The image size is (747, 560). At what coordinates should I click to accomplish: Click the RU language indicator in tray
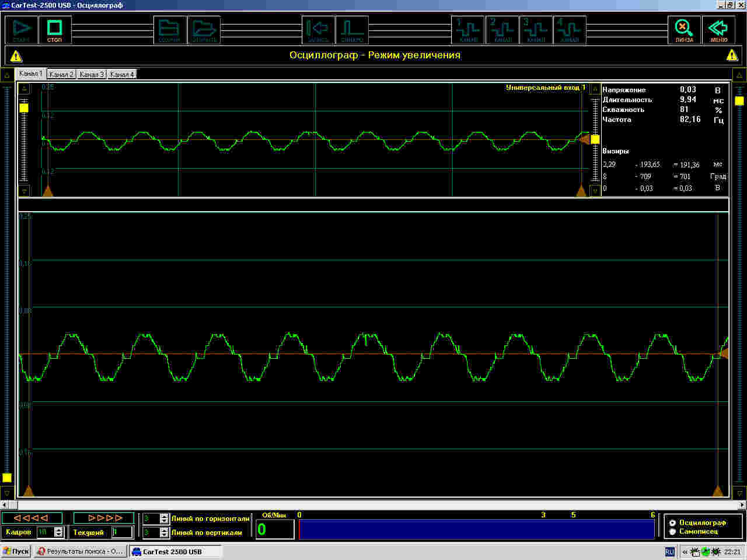[669, 551]
